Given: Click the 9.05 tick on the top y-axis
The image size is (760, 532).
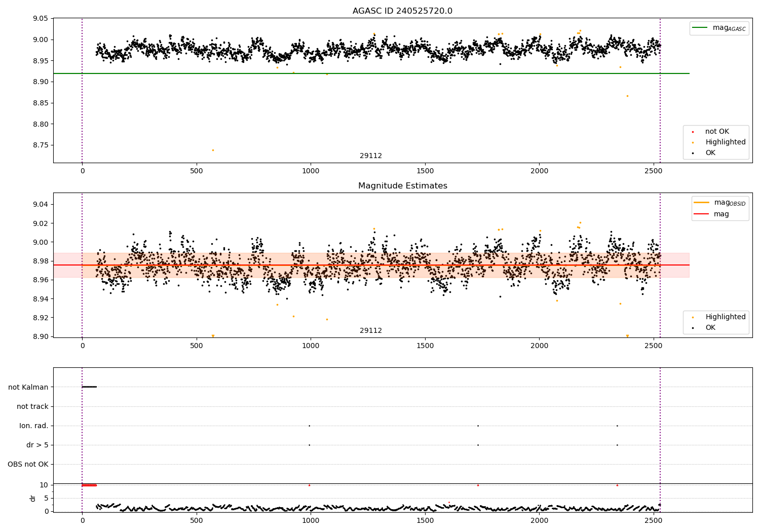Looking at the screenshot, I should [x=41, y=19].
